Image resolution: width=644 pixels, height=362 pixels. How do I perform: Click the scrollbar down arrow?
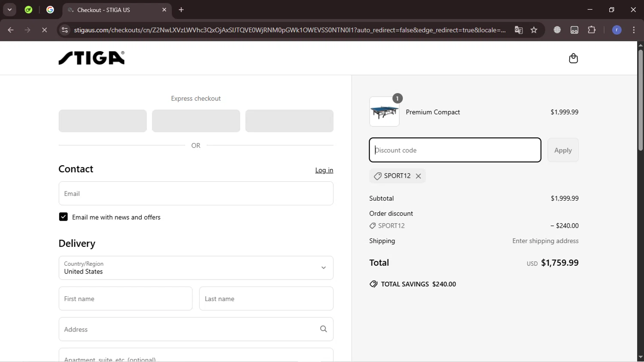point(641,358)
